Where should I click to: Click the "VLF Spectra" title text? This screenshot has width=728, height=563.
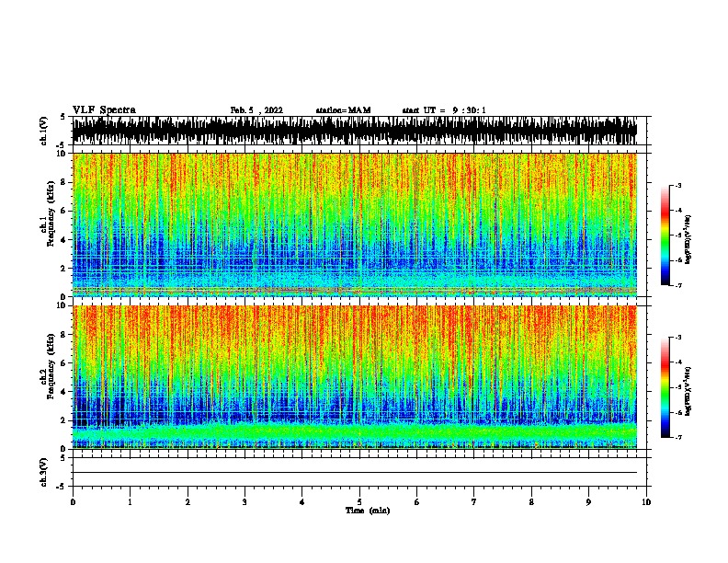104,110
